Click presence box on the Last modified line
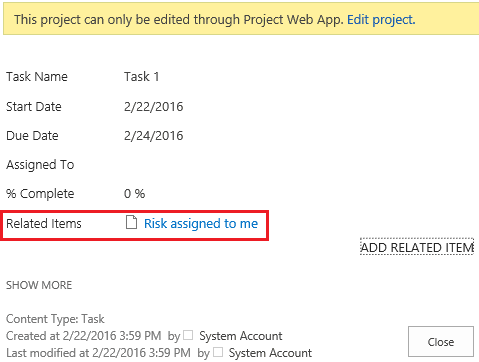479x362 pixels. pyautogui.click(x=218, y=352)
